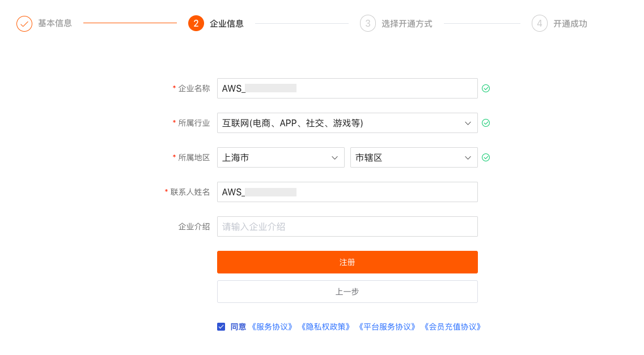Click the 联系人姓名 field label
The image size is (644, 355).
(190, 192)
